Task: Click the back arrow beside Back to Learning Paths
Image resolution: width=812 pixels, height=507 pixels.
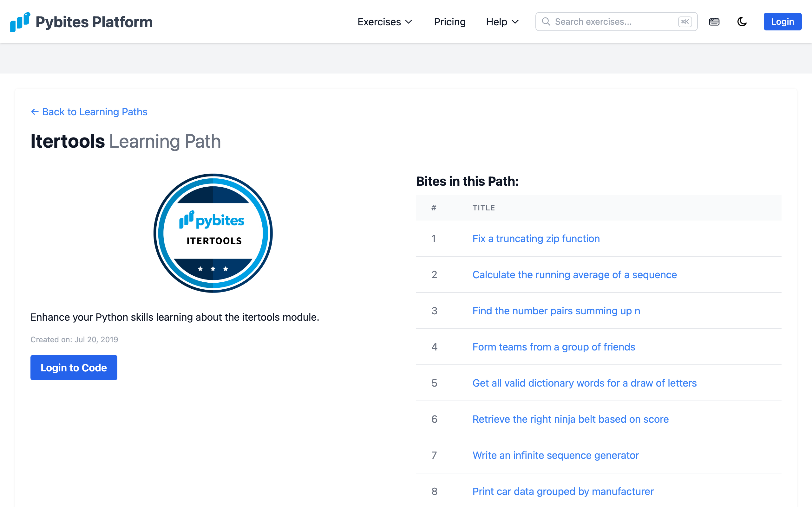Action: point(35,112)
